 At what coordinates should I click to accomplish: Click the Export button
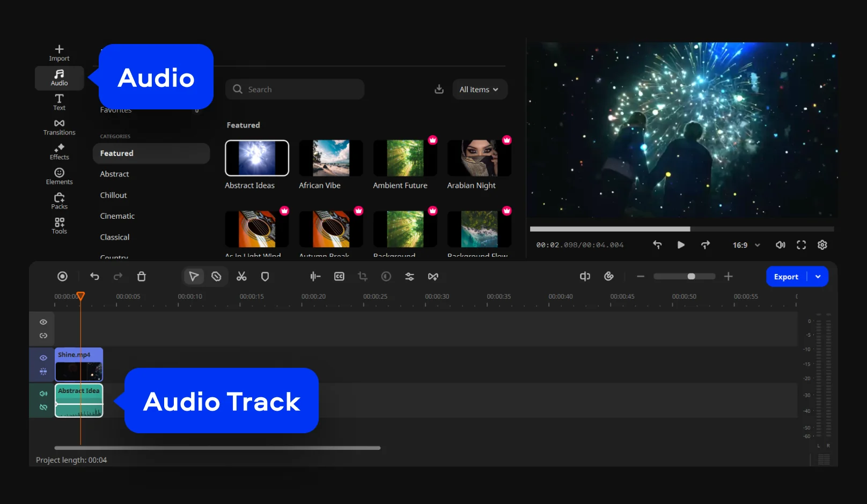click(x=786, y=277)
